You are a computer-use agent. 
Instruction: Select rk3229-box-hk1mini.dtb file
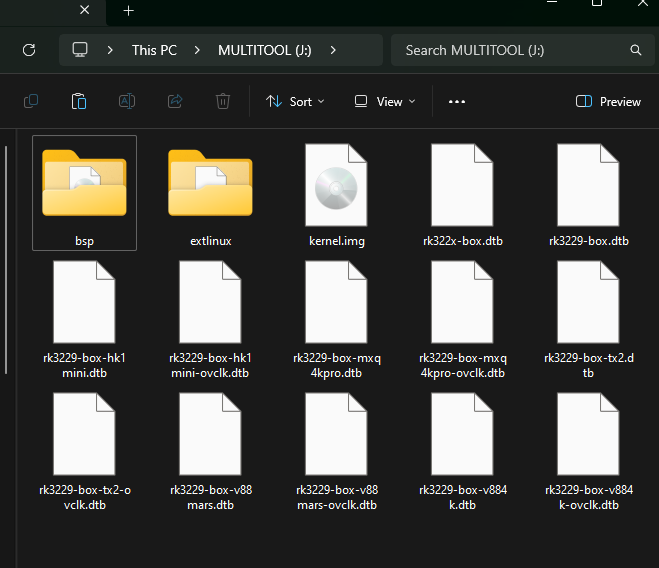(84, 320)
